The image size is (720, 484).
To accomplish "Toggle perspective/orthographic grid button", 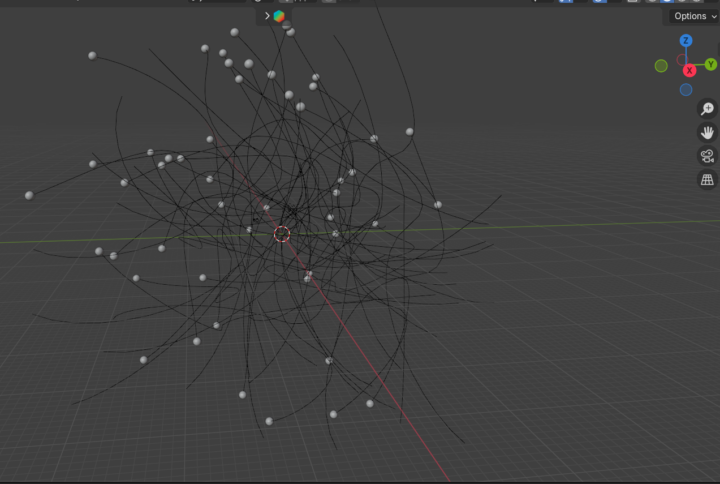I will (x=707, y=180).
